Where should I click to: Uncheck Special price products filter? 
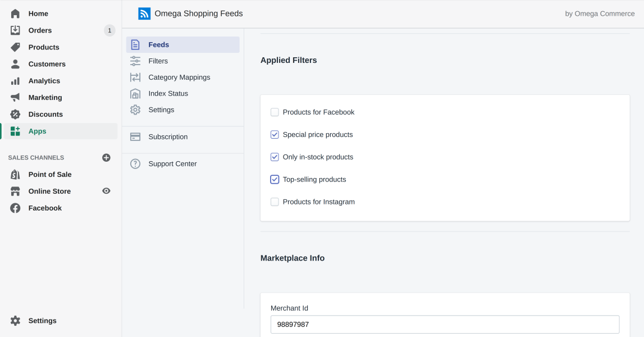coord(275,135)
